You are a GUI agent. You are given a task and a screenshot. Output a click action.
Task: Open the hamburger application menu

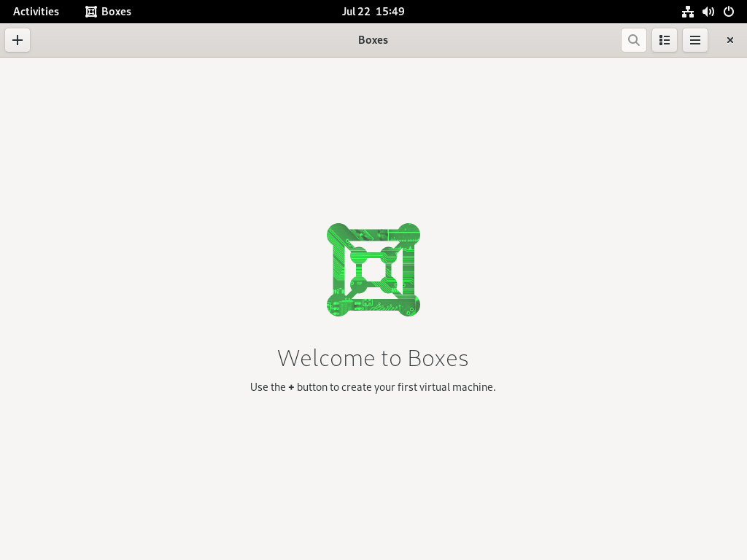point(694,40)
